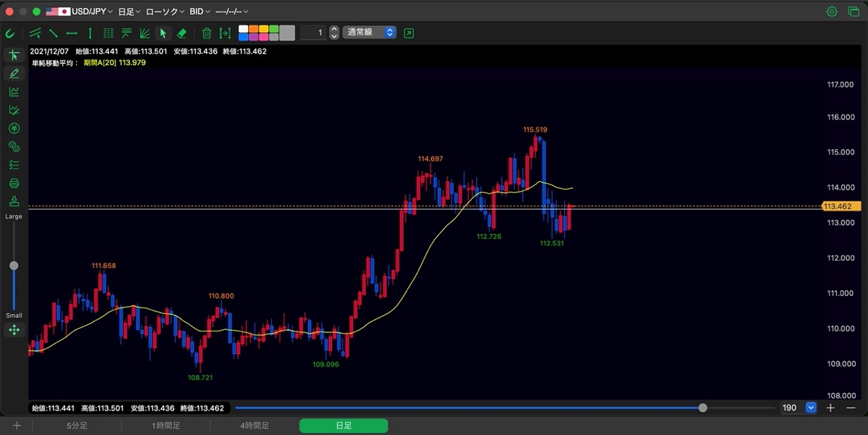Open the chart indicator icon in the sidebar

coord(14,92)
